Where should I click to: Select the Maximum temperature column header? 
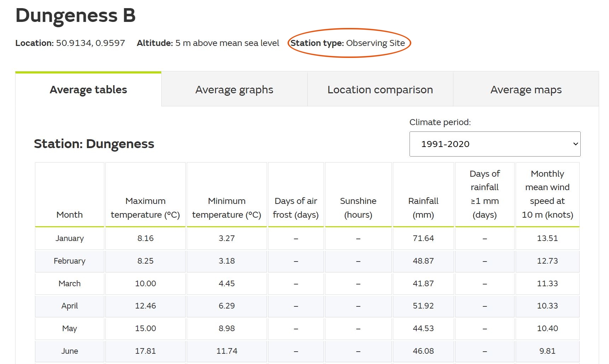click(x=145, y=208)
